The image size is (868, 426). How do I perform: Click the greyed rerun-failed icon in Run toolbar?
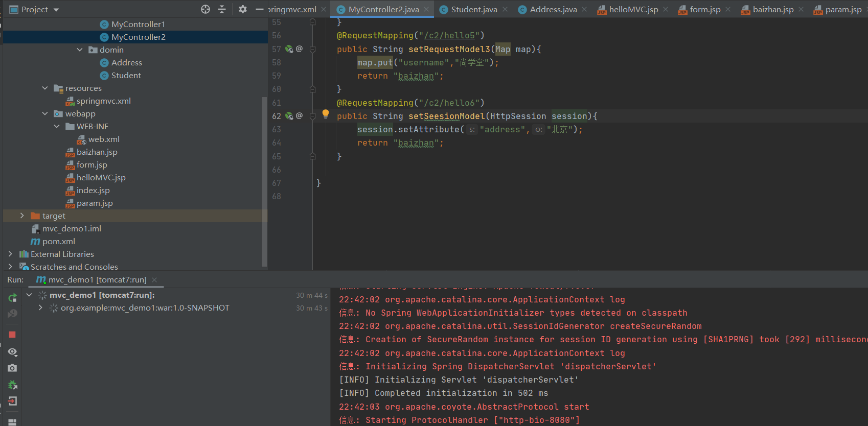12,314
